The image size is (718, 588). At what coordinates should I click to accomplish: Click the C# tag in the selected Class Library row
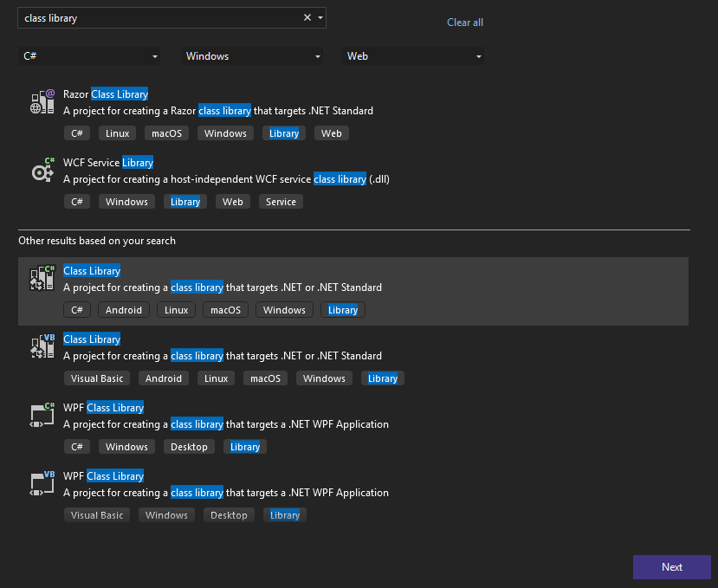[77, 310]
